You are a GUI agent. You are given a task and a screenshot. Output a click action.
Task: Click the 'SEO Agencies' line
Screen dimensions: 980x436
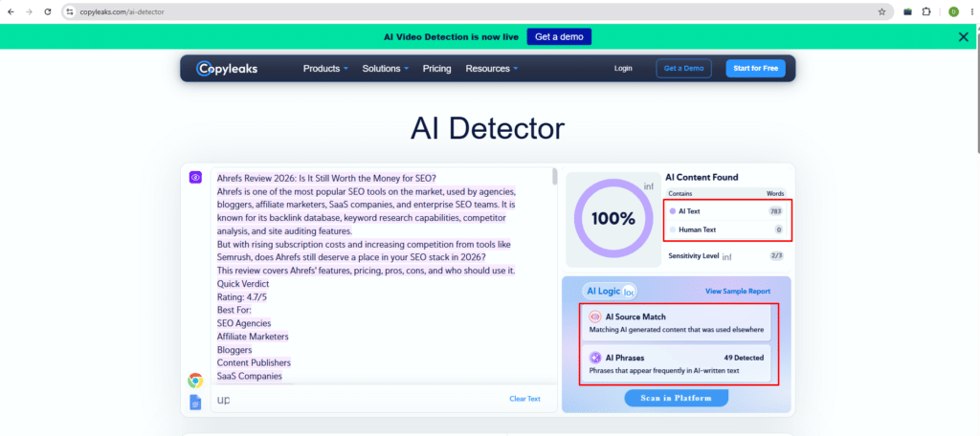(x=244, y=323)
